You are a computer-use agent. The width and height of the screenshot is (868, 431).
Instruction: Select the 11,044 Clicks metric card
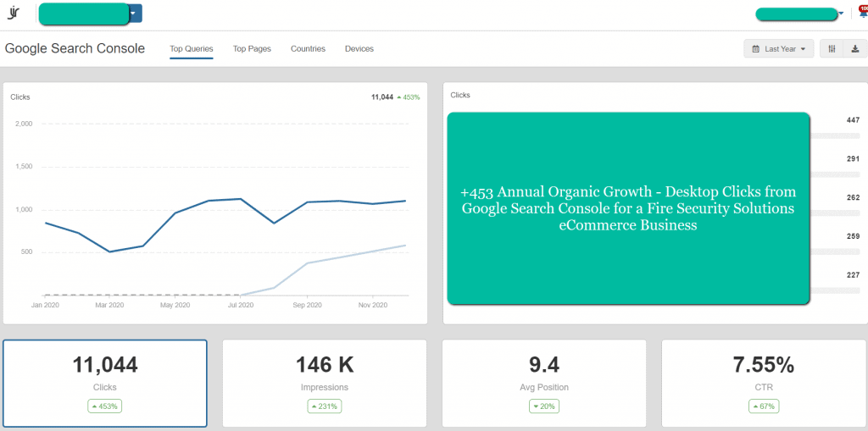pos(105,383)
